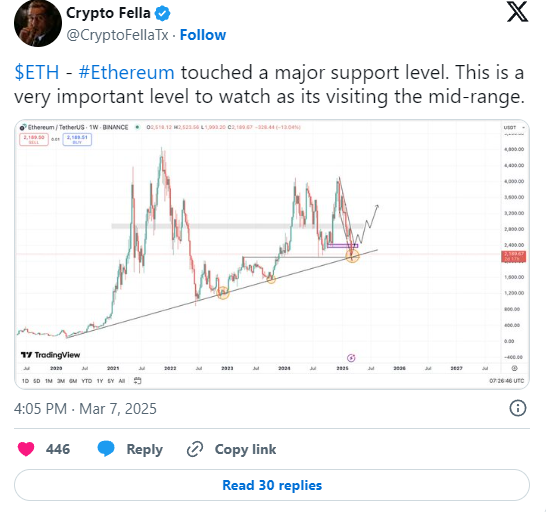This screenshot has height=512, width=546.
Task: Select the 1Y chart range
Action: [x=100, y=381]
